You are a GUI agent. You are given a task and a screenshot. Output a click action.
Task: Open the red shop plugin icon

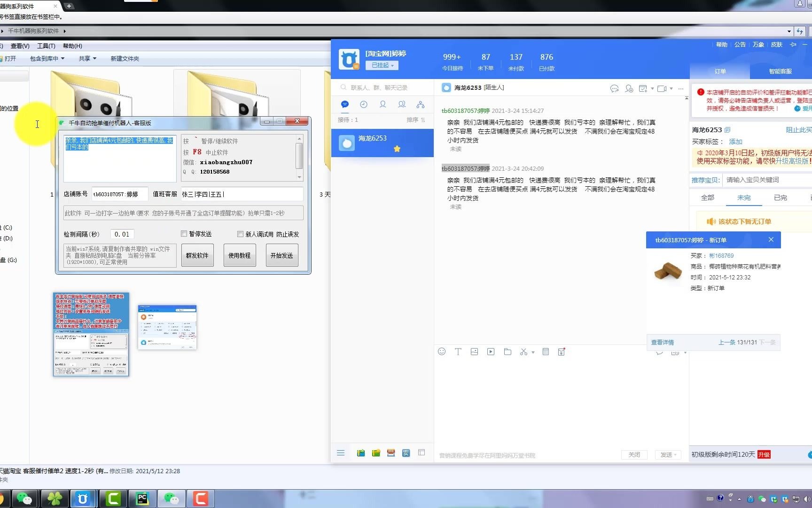[391, 452]
